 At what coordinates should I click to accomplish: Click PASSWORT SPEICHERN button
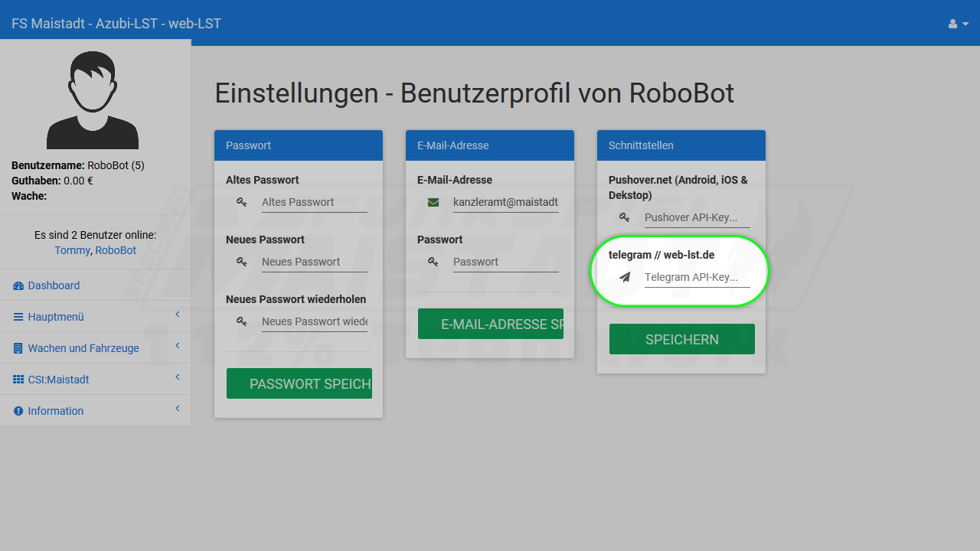[x=299, y=383]
